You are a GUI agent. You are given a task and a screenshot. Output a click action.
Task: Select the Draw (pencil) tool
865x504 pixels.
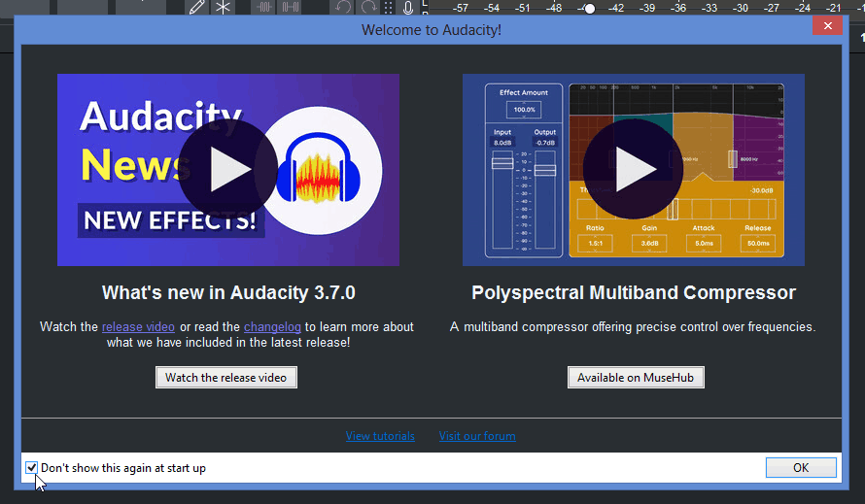[x=197, y=7]
